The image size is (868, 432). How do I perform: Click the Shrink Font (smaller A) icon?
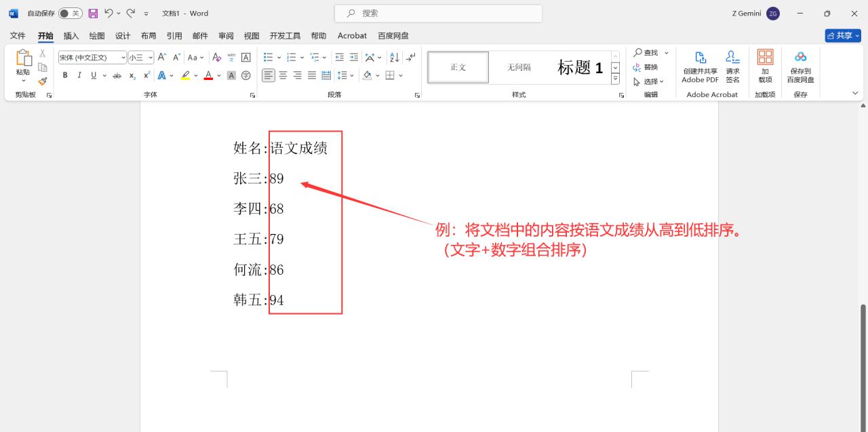pyautogui.click(x=176, y=58)
